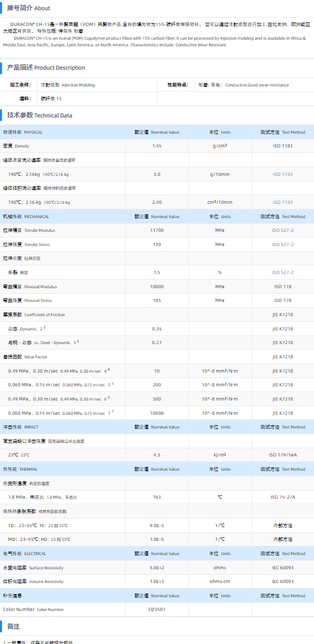Click ISO 527-2 link for Tensile Stress
Image resolution: width=314 pixels, height=644 pixels.
click(x=282, y=244)
